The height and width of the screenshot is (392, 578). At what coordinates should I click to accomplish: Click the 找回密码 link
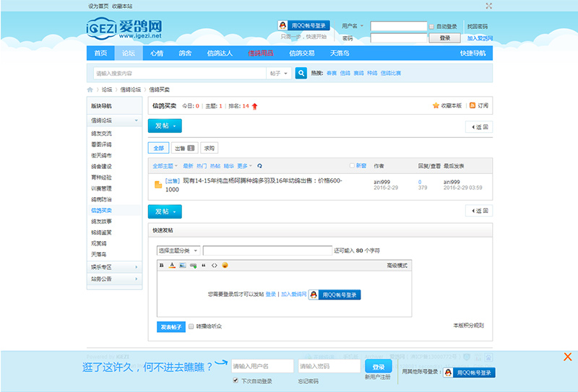tap(478, 27)
